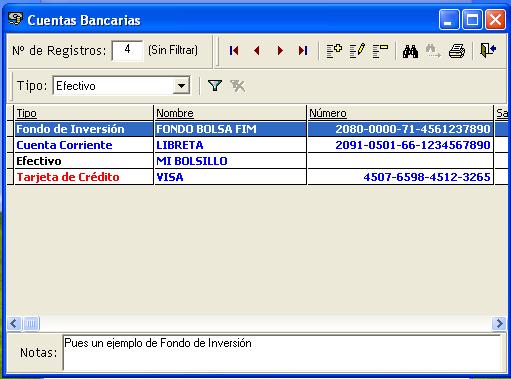The width and height of the screenshot is (511, 379).
Task: Click number 2080-0000-71-4561237890
Action: click(413, 129)
